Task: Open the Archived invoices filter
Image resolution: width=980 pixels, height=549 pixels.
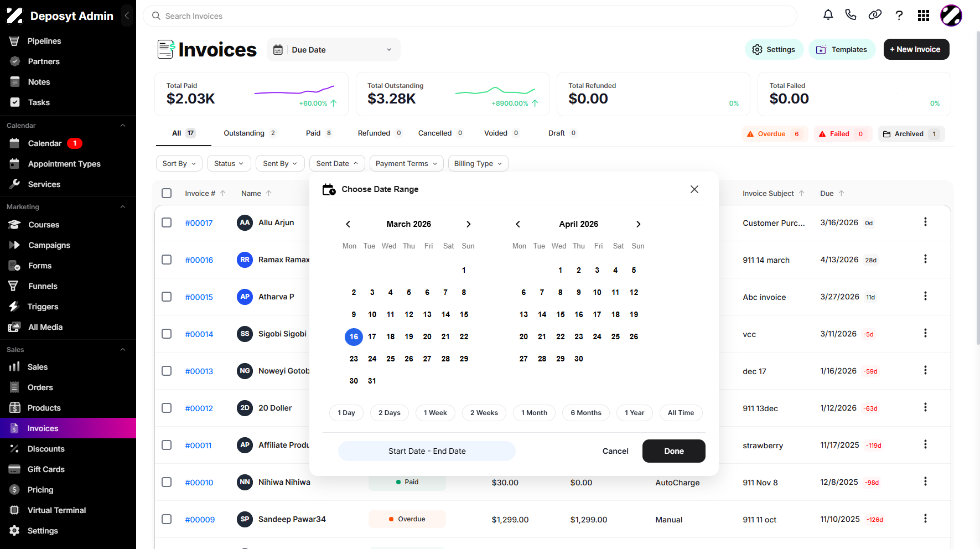Action: coord(911,134)
